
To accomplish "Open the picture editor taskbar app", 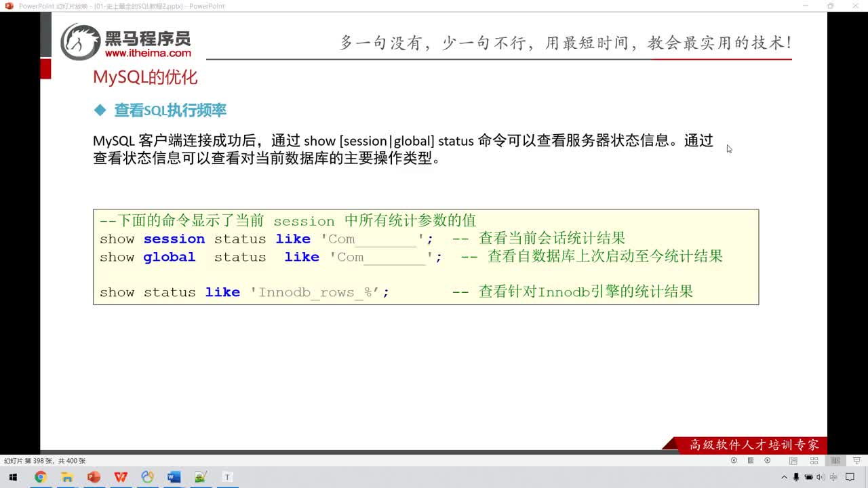I will 201,477.
